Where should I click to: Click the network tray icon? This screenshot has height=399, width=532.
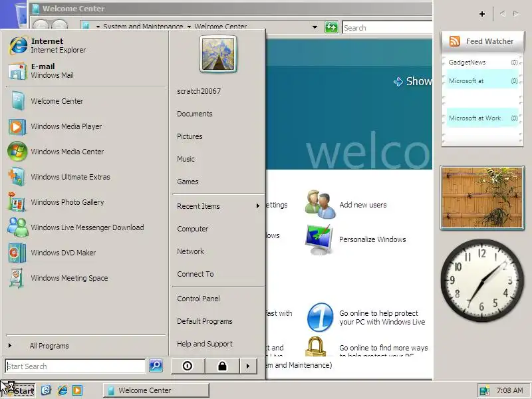[485, 390]
